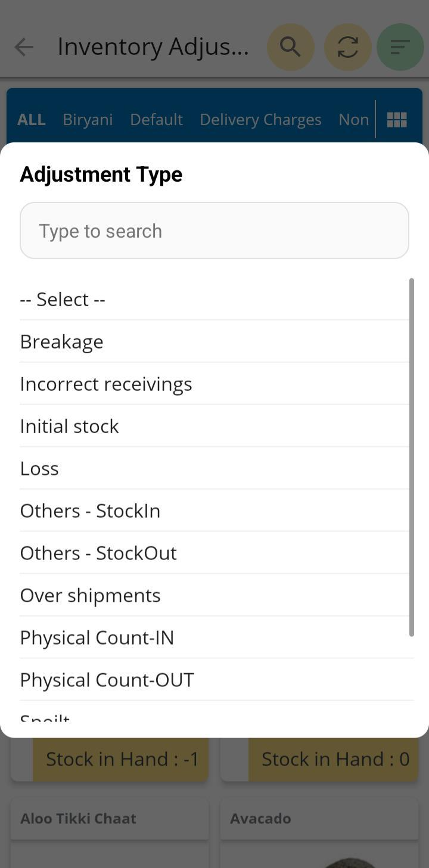
Task: Choose Loss as adjustment type
Action: [39, 469]
